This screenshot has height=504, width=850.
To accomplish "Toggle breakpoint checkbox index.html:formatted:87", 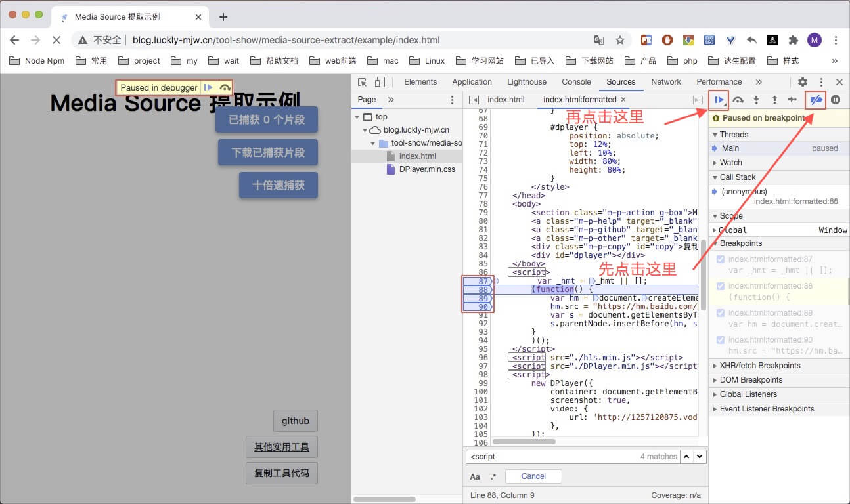I will [721, 259].
